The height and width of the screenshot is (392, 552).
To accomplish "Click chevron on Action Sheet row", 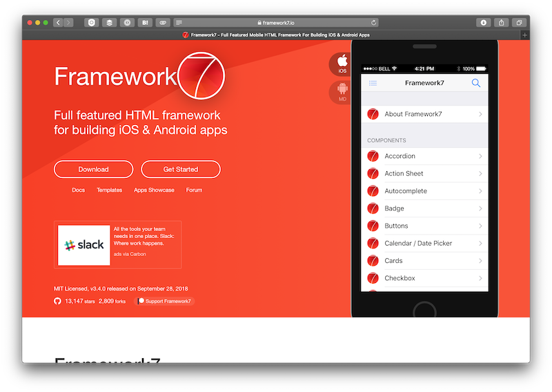I will (x=480, y=174).
